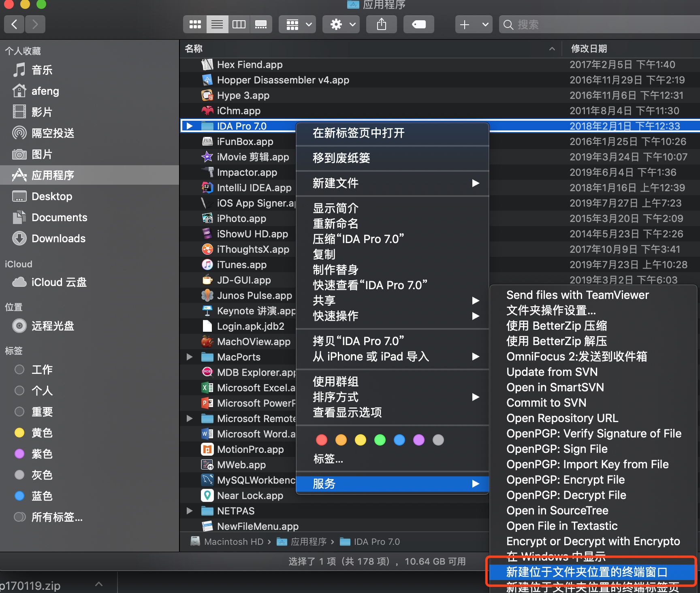Open 图片 in the sidebar
The width and height of the screenshot is (700, 593).
coord(90,154)
